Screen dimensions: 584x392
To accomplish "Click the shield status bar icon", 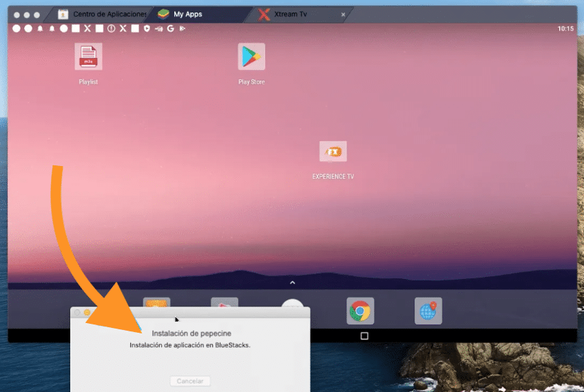I will pyautogui.click(x=147, y=28).
